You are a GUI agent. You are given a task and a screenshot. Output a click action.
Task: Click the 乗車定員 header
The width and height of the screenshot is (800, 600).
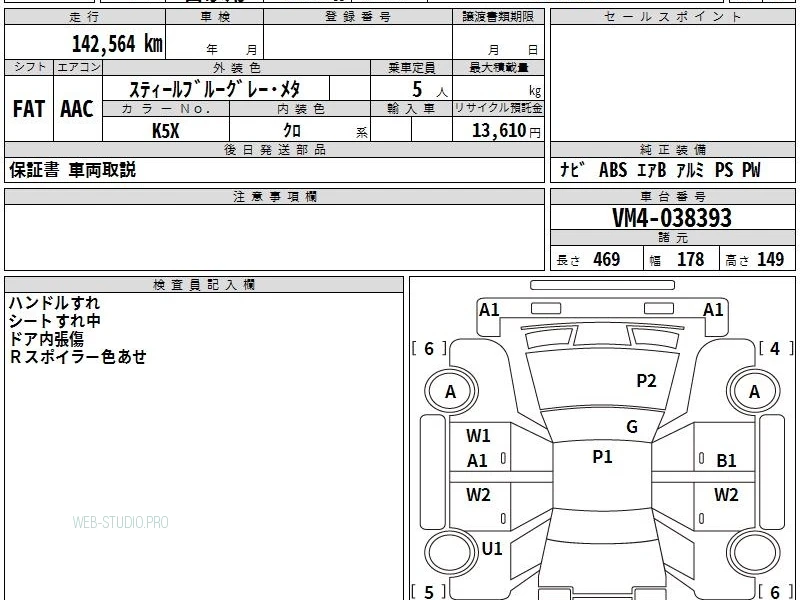tap(411, 67)
